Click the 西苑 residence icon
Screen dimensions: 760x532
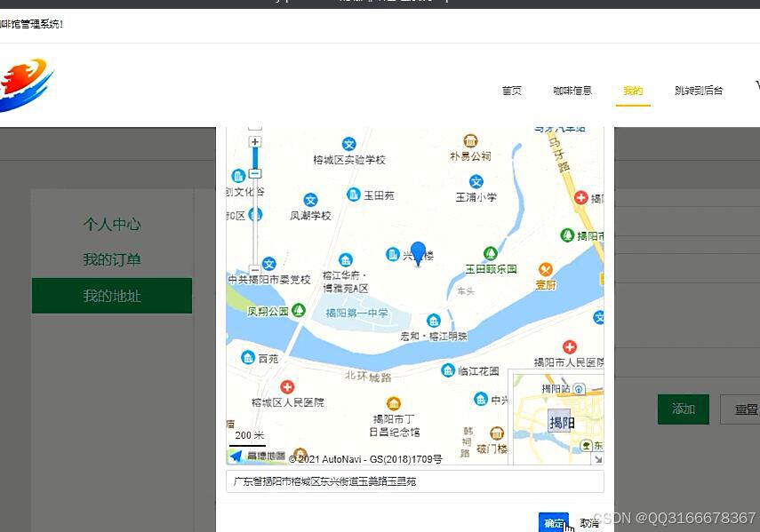(248, 358)
